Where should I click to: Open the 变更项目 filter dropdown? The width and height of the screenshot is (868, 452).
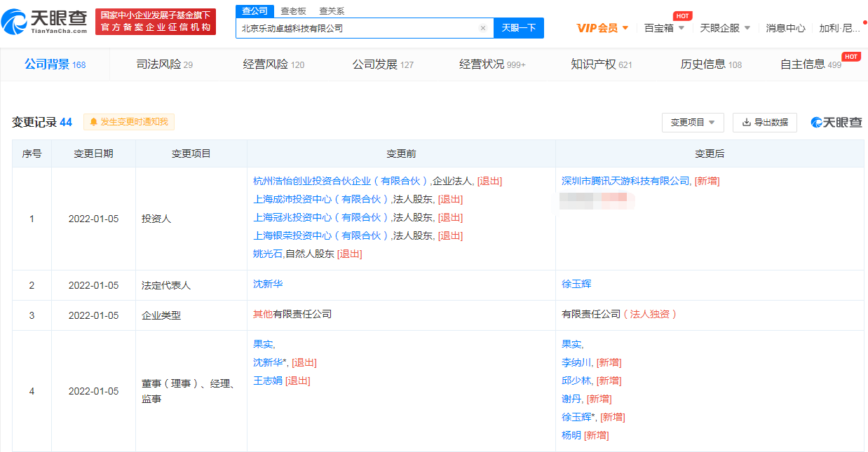(693, 122)
